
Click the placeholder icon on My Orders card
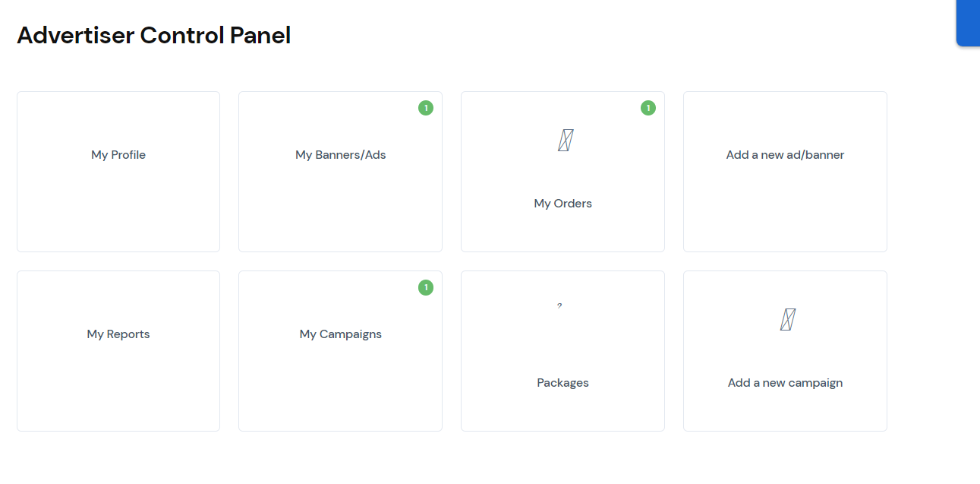(565, 140)
